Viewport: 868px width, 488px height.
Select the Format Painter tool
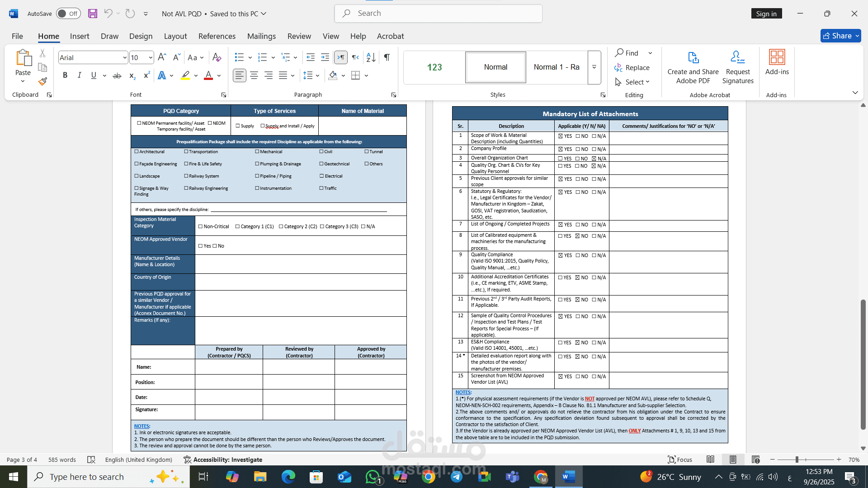pyautogui.click(x=42, y=81)
